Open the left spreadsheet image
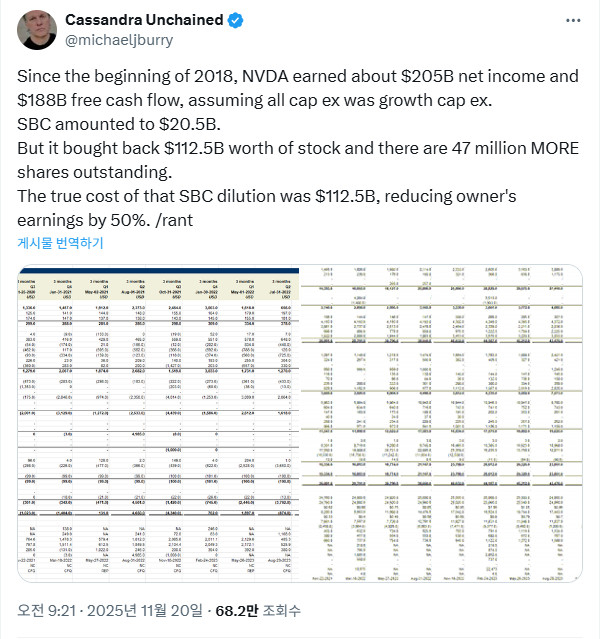Viewport: 606px width, 639px height. pos(157,424)
